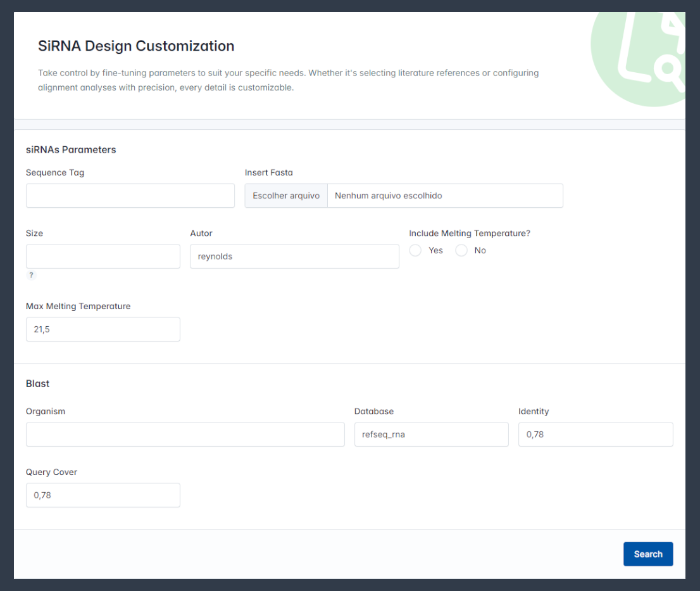Screen dimensions: 700x591
Task: Click the Max Melting Temperature field
Action: click(x=103, y=329)
